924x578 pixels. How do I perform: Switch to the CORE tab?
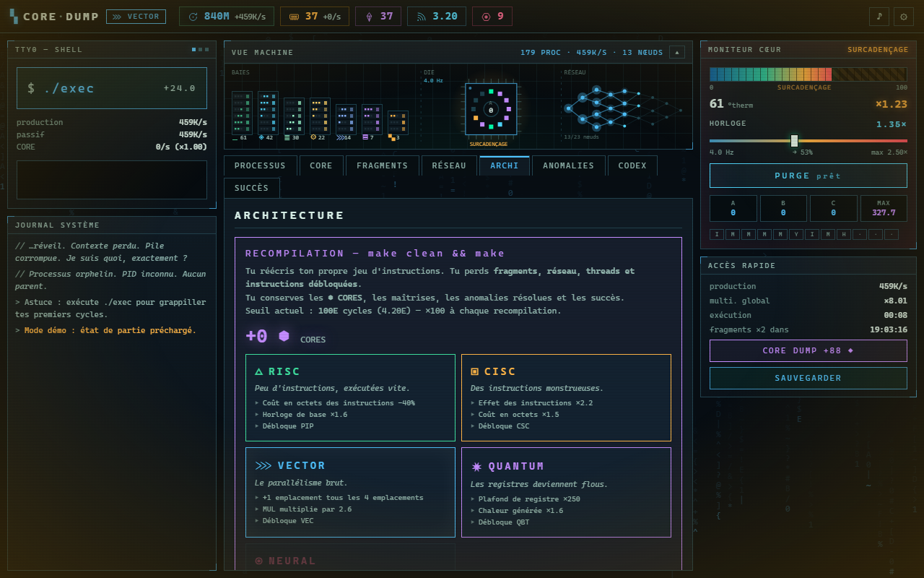click(321, 165)
